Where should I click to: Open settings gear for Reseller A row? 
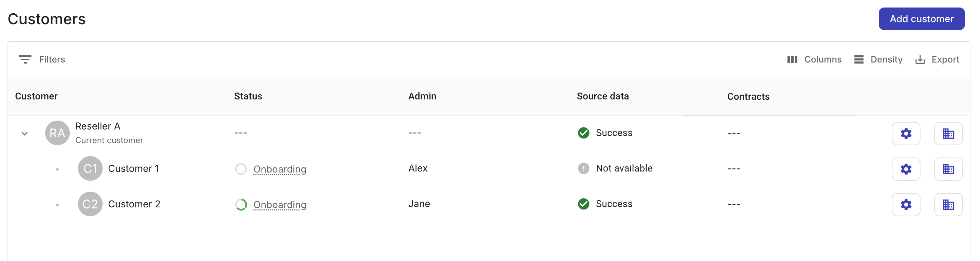click(906, 133)
